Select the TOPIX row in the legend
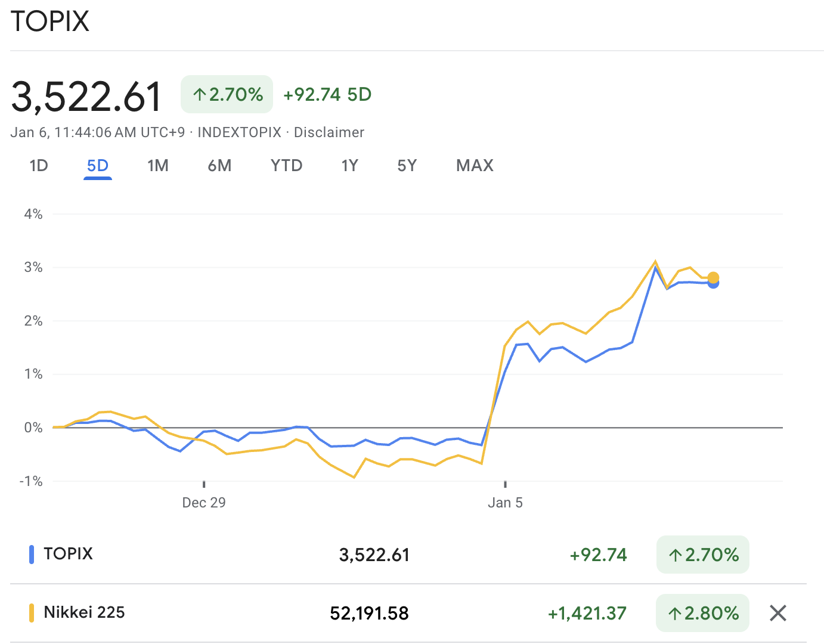824x644 pixels. pyautogui.click(x=68, y=554)
